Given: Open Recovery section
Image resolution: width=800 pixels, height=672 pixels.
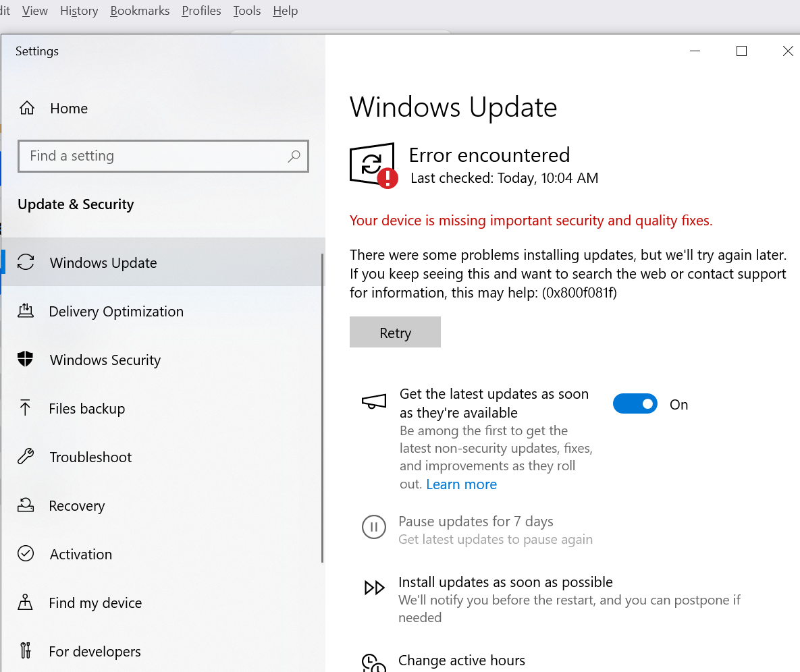Looking at the screenshot, I should click(162, 505).
